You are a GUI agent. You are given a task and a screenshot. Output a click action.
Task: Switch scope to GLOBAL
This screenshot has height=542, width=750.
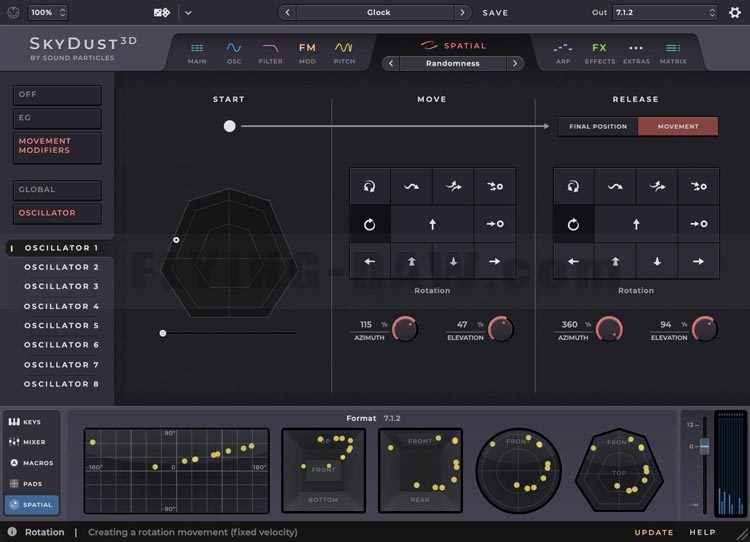coord(57,190)
